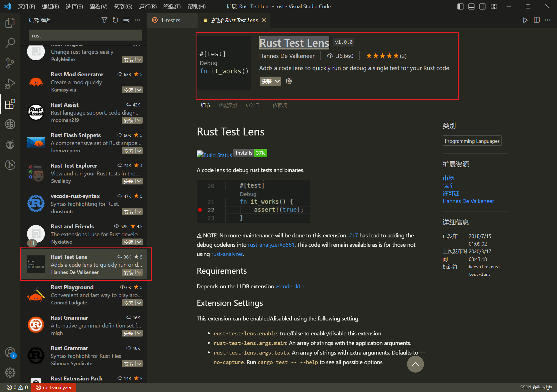This screenshot has width=557, height=392.
Task: Expand install dropdown for Rust and Friends
Action: [x=139, y=242]
